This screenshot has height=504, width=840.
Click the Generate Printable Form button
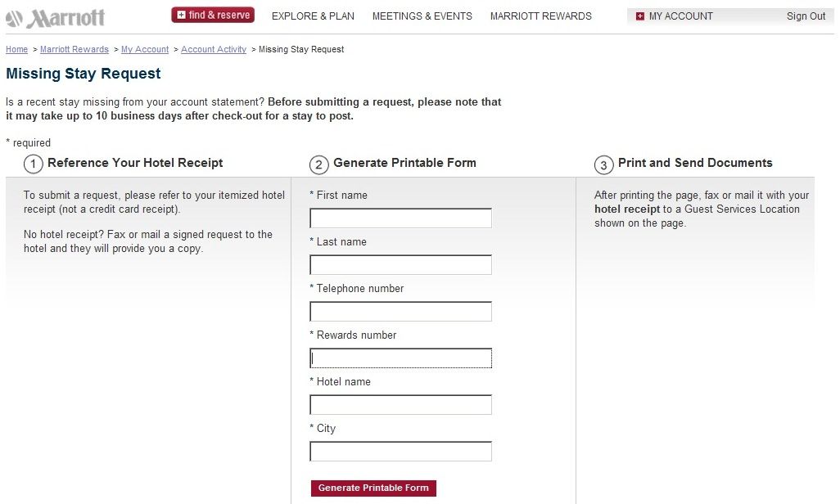click(x=373, y=488)
